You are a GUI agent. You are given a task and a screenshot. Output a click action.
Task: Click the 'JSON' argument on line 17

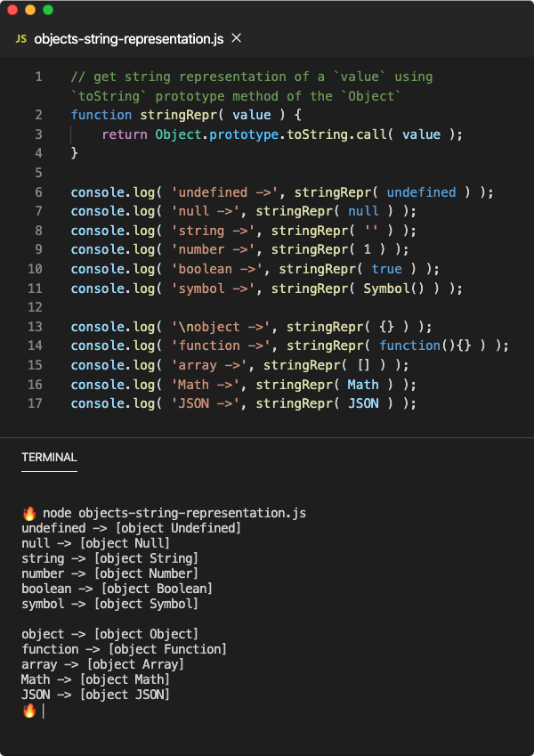(x=363, y=403)
